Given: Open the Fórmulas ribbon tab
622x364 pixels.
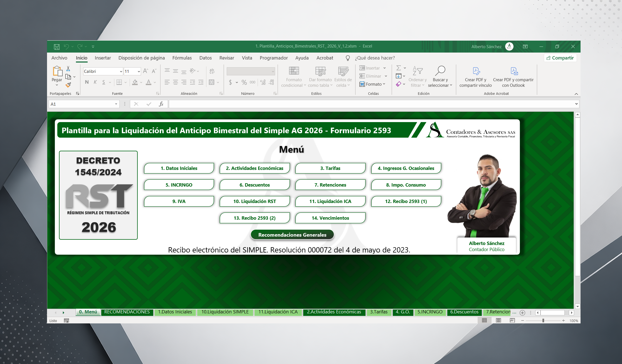Looking at the screenshot, I should [182, 58].
